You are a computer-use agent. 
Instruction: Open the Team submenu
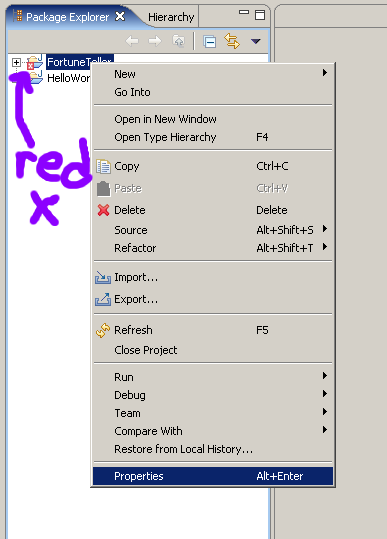(213, 413)
